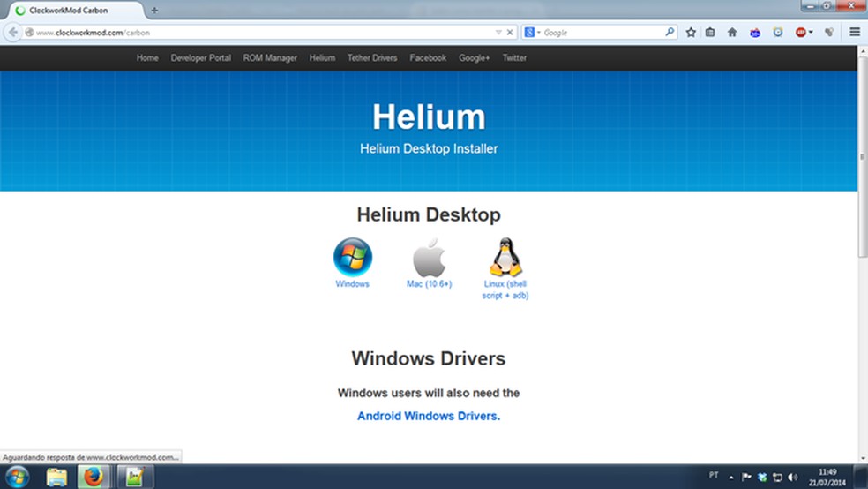Click the blue 10+ addon icon
868x489 pixels.
click(755, 33)
